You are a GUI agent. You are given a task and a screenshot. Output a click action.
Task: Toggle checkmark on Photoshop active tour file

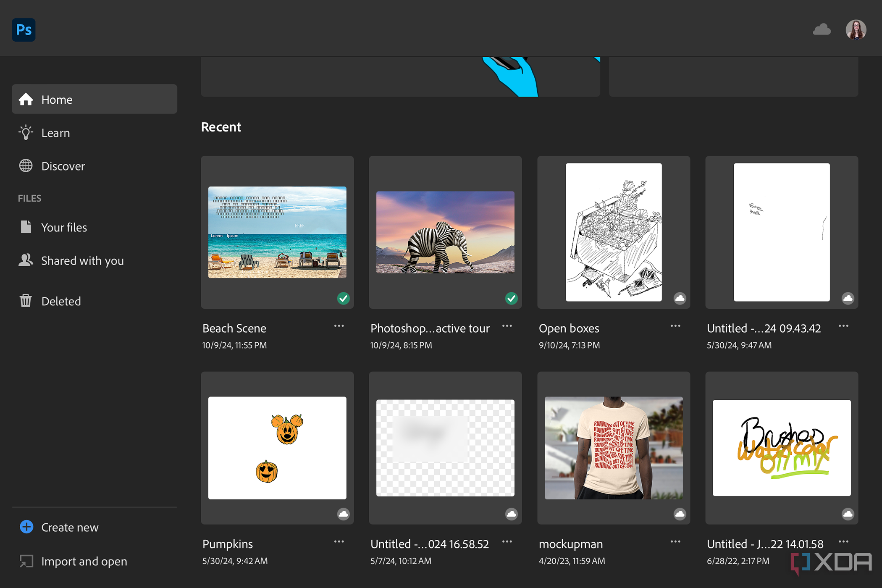[511, 299]
